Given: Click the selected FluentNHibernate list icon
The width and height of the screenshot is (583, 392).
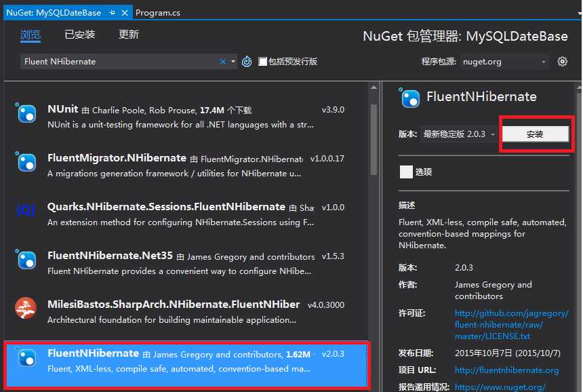Looking at the screenshot, I should (26, 357).
